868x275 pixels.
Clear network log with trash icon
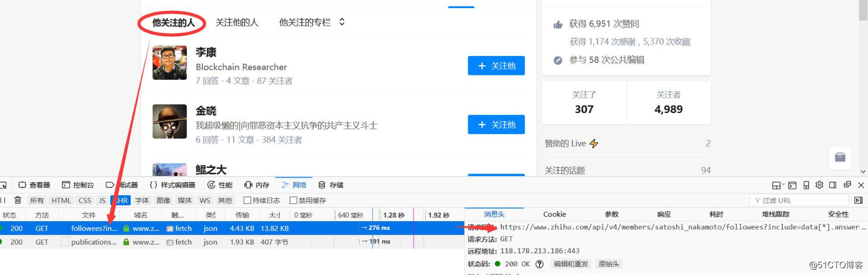[18, 200]
